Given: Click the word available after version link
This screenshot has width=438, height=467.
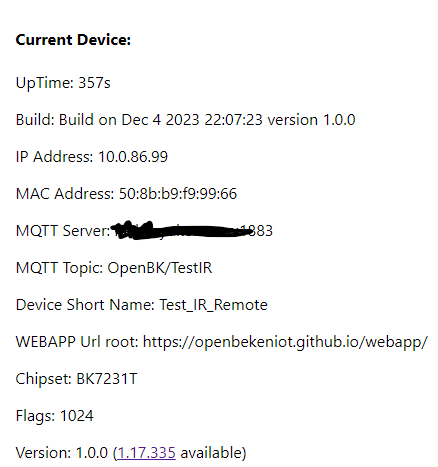Looking at the screenshot, I should (212, 453).
